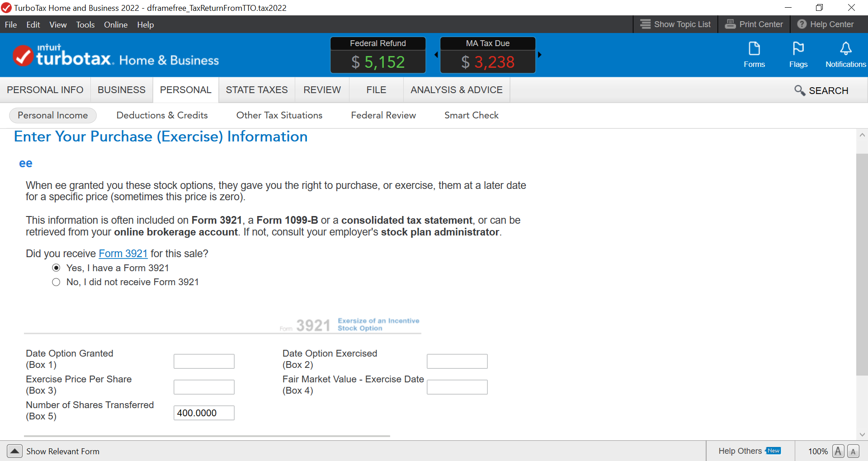Click the Search magnifier icon

pyautogui.click(x=799, y=90)
